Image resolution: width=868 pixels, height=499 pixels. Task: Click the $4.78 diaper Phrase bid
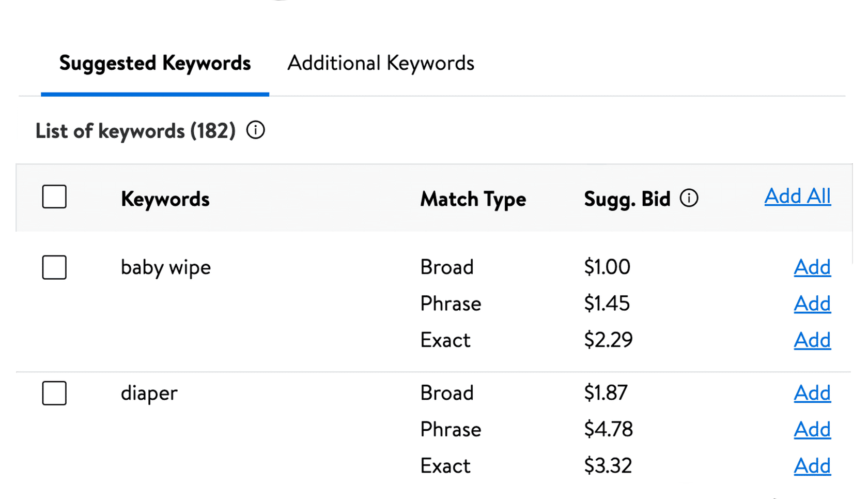tap(608, 429)
